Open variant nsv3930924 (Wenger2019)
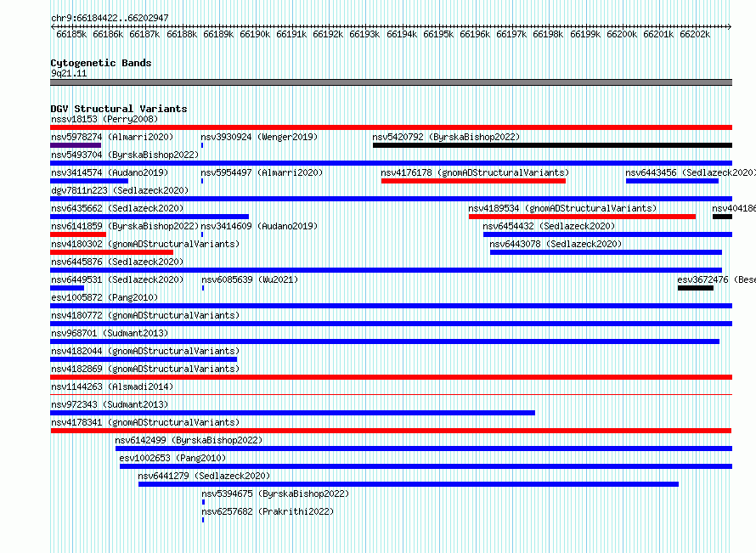Viewport: 756px width, 553px height. [259, 137]
